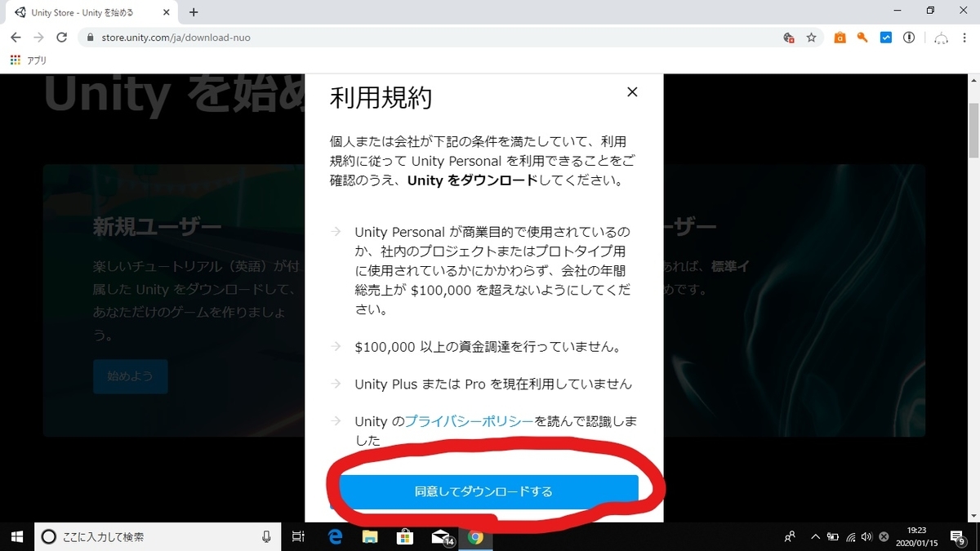Image resolution: width=980 pixels, height=551 pixels.
Task: Open a new browser tab
Action: pos(194,12)
